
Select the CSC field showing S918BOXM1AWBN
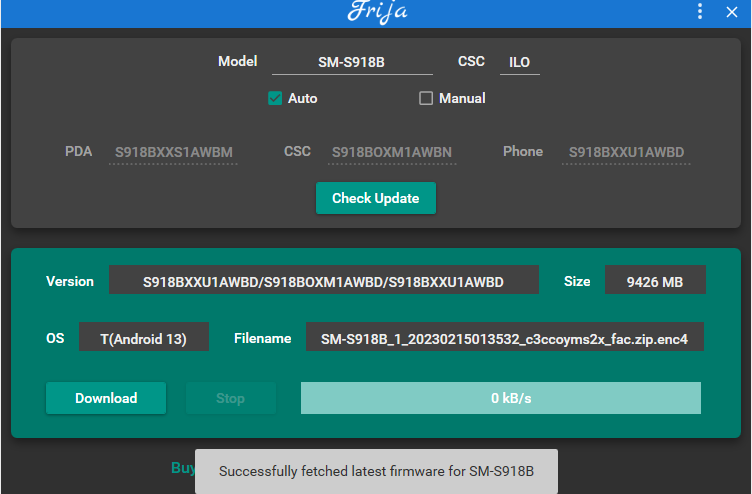coord(392,152)
